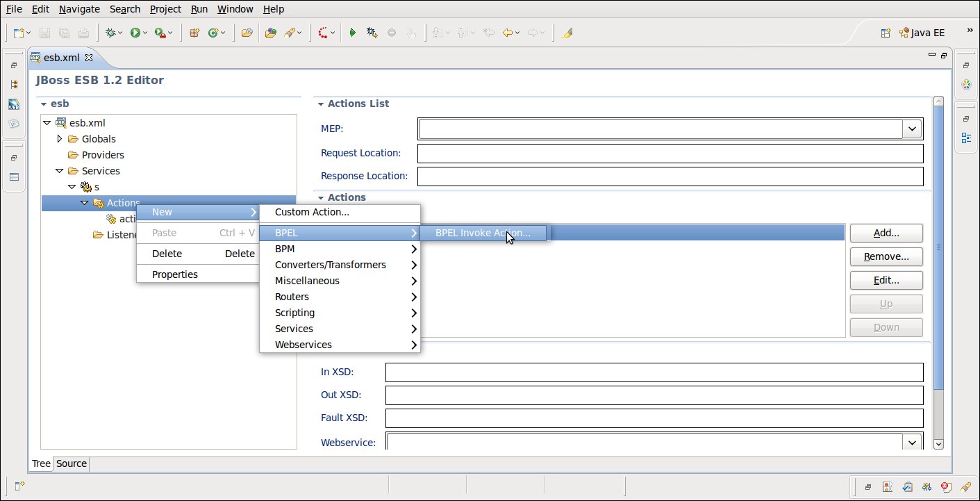Click the fast view icon at bottom left
Image resolution: width=980 pixels, height=501 pixels.
(19, 486)
